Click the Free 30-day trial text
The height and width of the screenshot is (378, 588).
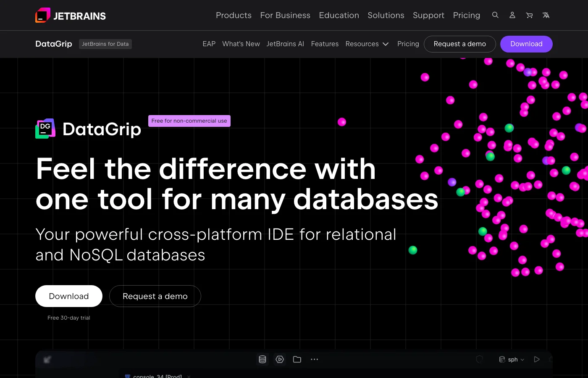(69, 318)
